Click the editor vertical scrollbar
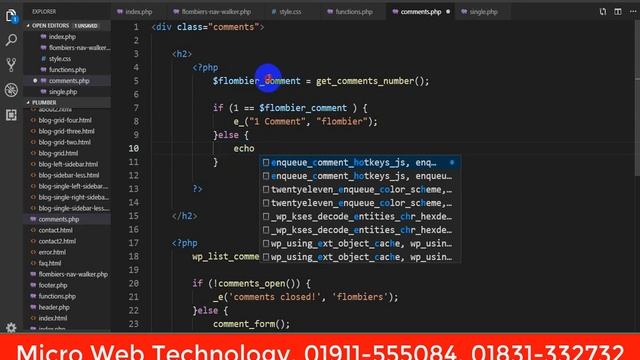 [637, 98]
